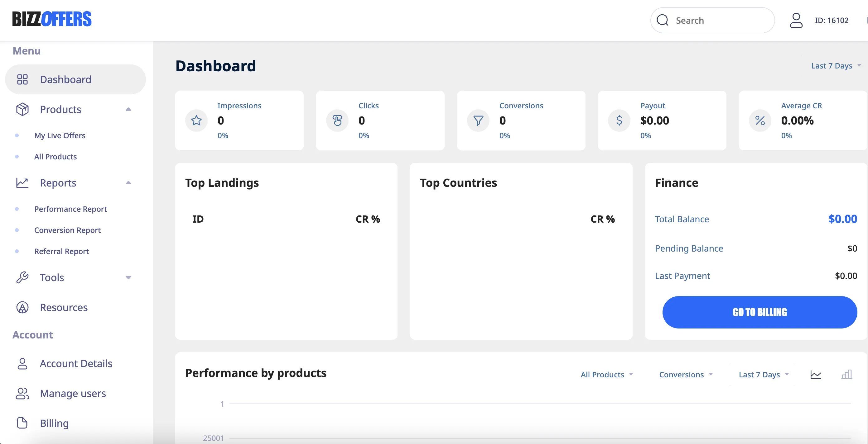Image resolution: width=868 pixels, height=444 pixels.
Task: Click the user profile avatar icon
Action: [796, 20]
